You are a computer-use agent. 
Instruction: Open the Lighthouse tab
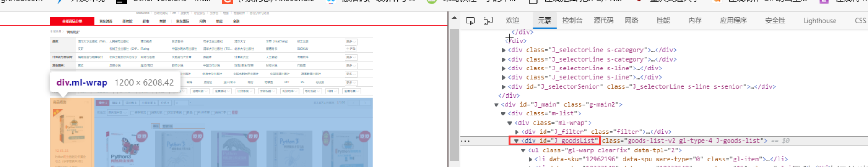[819, 21]
